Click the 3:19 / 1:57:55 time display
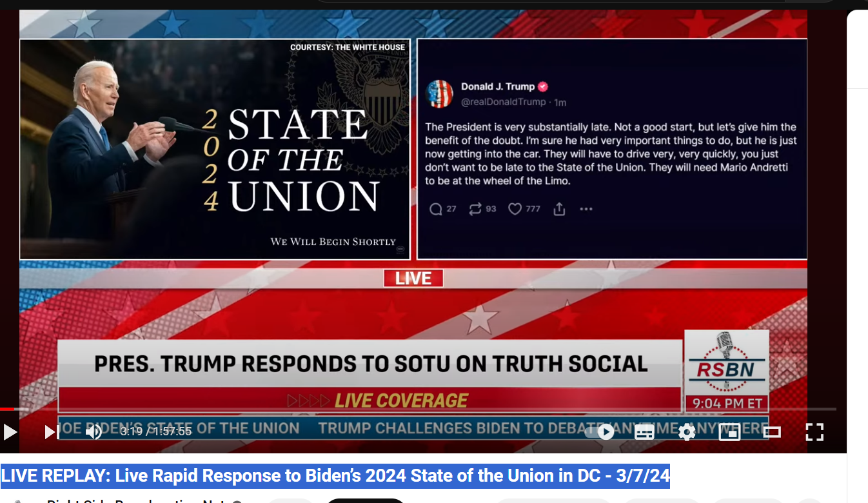The image size is (868, 503). pos(155,431)
